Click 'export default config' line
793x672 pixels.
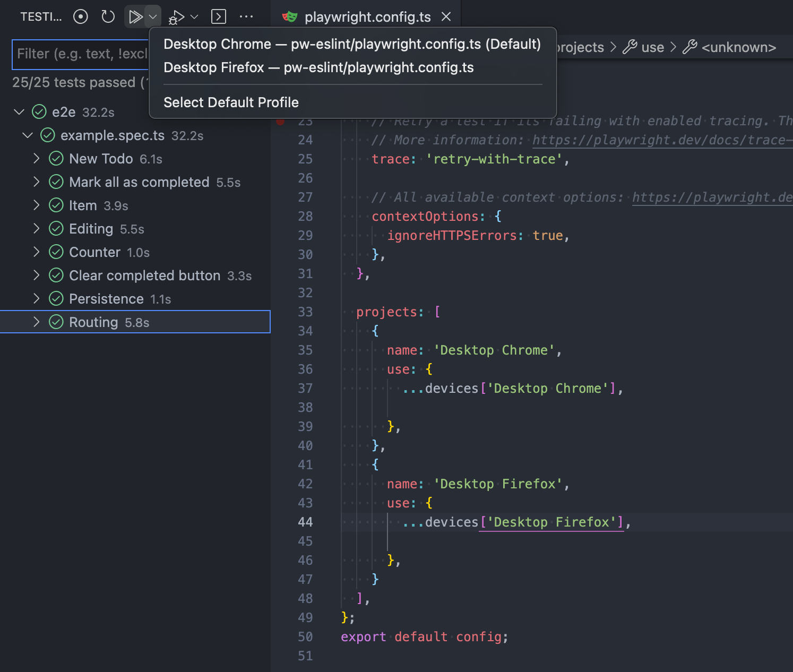point(425,636)
